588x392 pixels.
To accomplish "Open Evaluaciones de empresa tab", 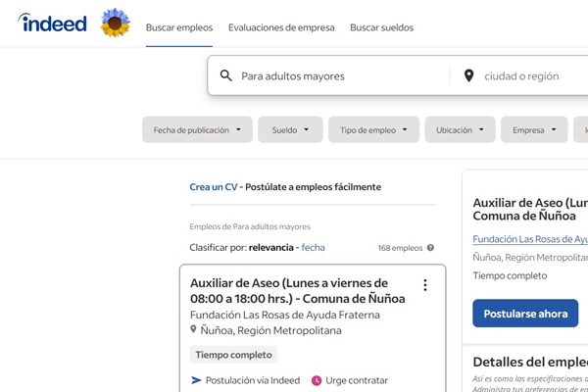I will [281, 27].
